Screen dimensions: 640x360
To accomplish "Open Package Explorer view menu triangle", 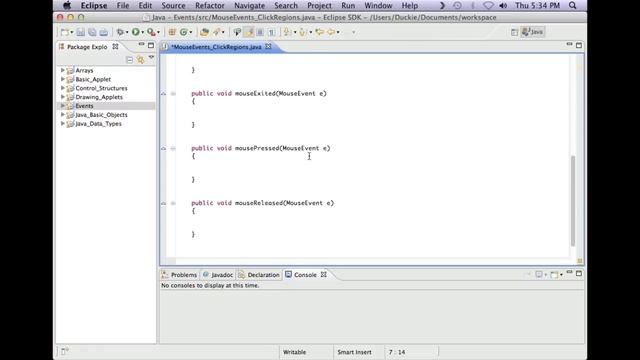I will coord(151,58).
